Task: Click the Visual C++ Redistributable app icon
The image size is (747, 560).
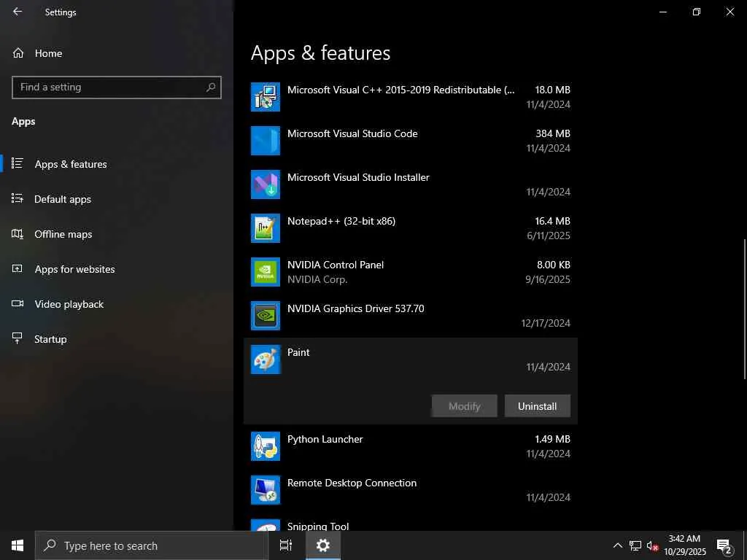Action: pos(266,97)
